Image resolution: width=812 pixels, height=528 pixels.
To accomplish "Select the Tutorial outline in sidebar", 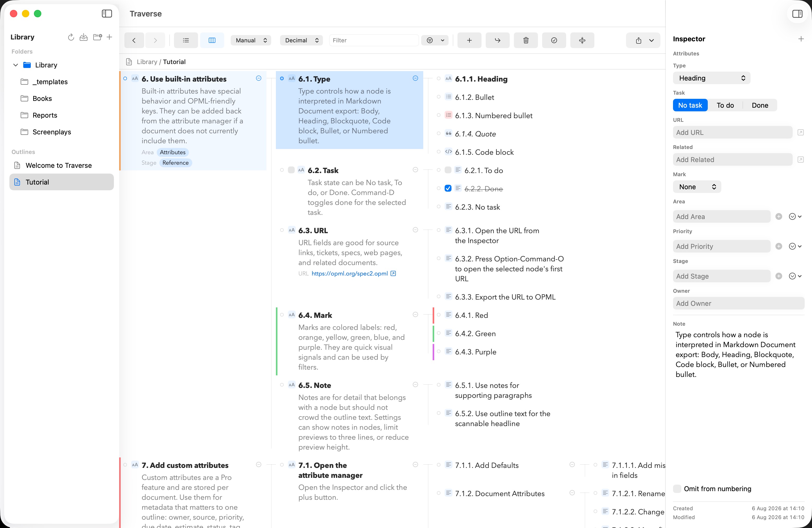I will (x=62, y=182).
